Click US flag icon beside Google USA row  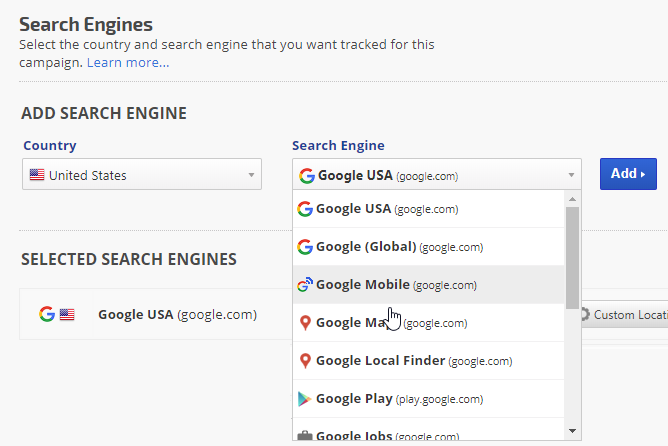[x=67, y=314]
